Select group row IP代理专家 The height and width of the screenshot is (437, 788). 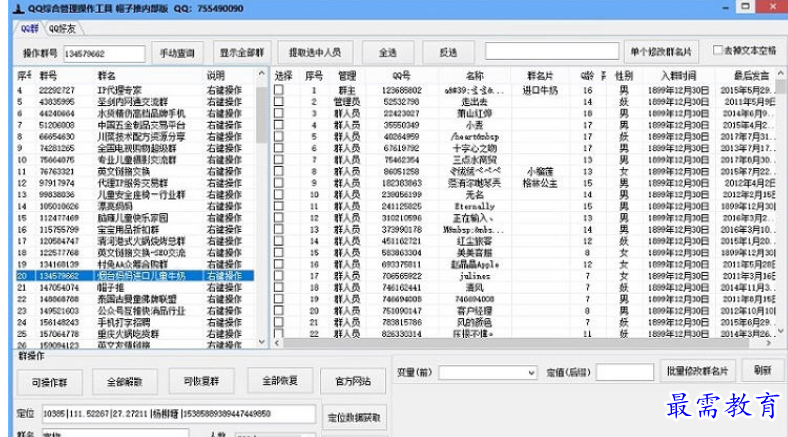coord(135,90)
